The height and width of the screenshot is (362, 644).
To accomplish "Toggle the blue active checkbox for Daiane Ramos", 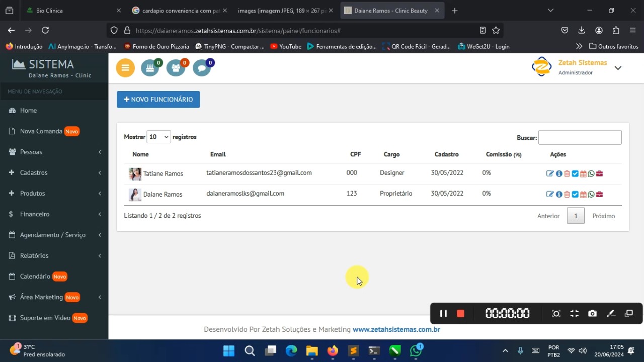I will (575, 194).
